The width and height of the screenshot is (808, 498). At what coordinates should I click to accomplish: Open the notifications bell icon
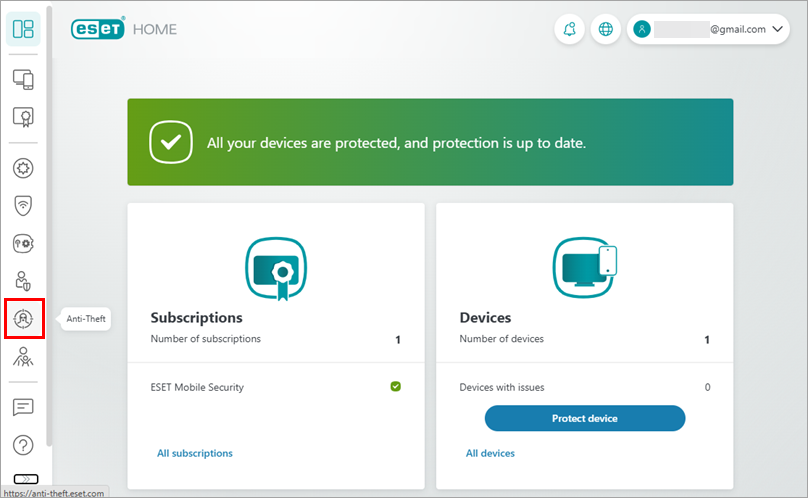570,30
